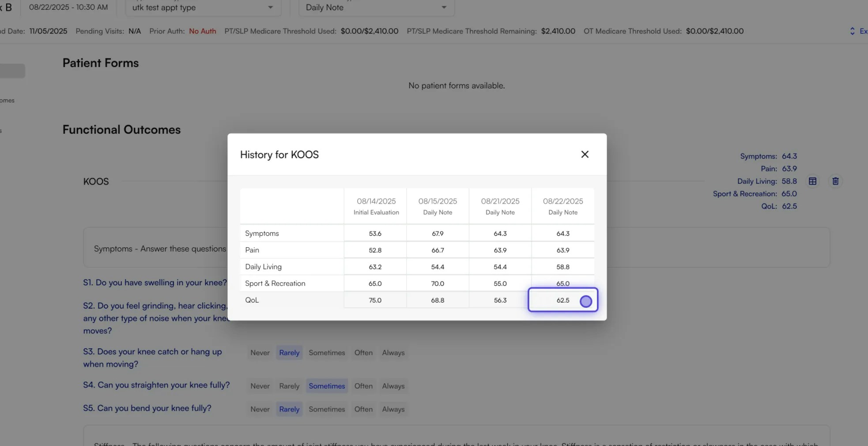Select Sometimes for S4 straighten knee
The width and height of the screenshot is (868, 446).
(x=327, y=386)
